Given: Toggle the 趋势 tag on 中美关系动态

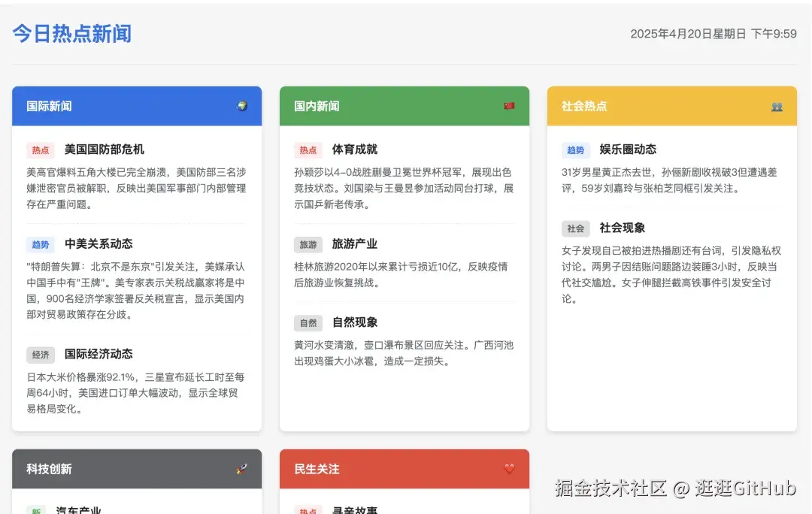Looking at the screenshot, I should [x=41, y=243].
